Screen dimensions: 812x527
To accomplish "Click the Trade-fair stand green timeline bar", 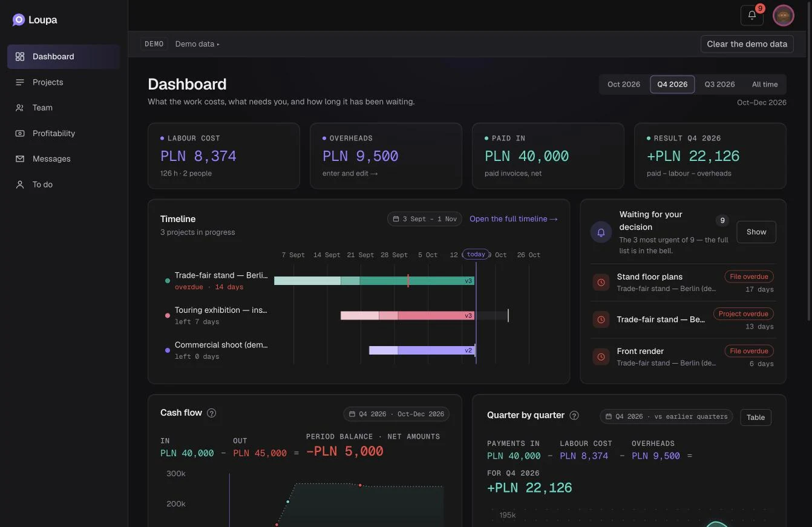I will pyautogui.click(x=374, y=281).
